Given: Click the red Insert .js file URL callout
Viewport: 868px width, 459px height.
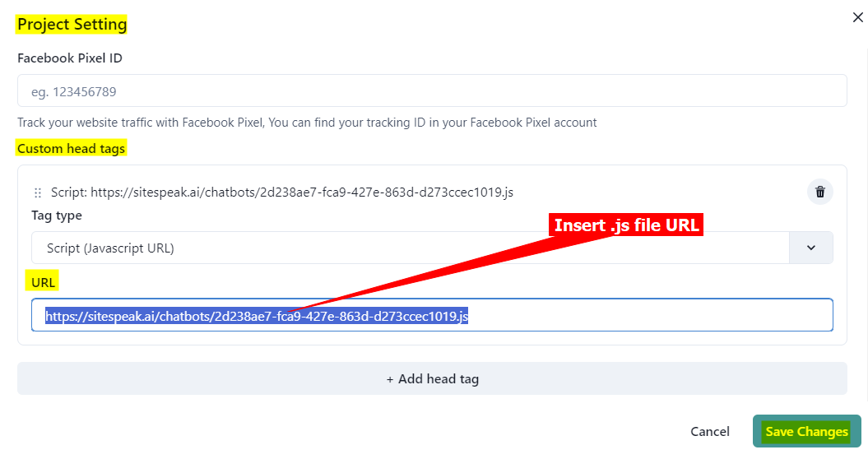Looking at the screenshot, I should (626, 225).
